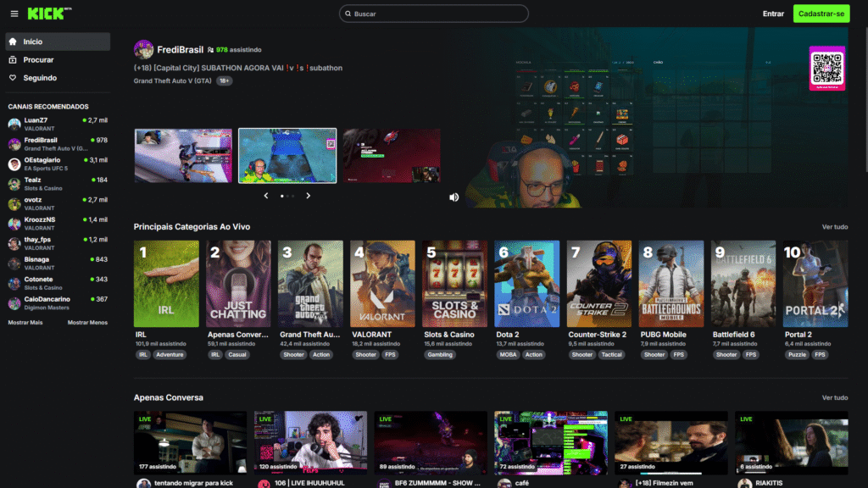Click the VALORANT category title
This screenshot has width=868, height=488.
click(371, 335)
